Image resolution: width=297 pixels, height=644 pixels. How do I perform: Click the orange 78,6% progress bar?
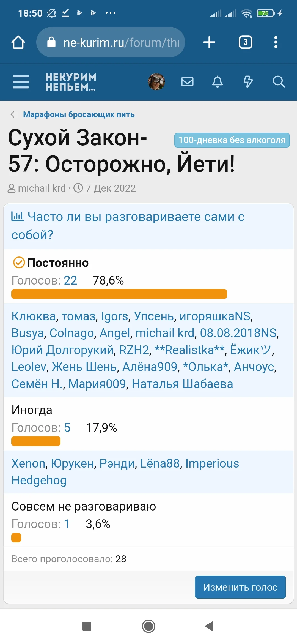[x=118, y=294]
